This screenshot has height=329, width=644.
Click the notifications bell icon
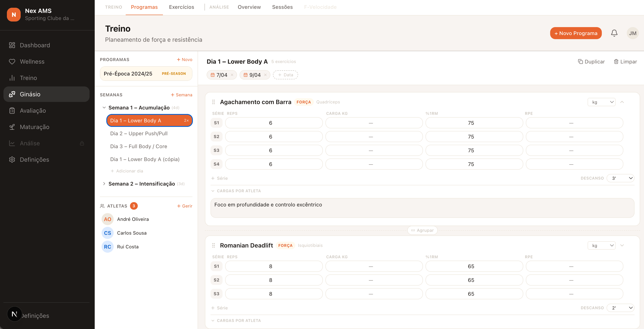614,33
